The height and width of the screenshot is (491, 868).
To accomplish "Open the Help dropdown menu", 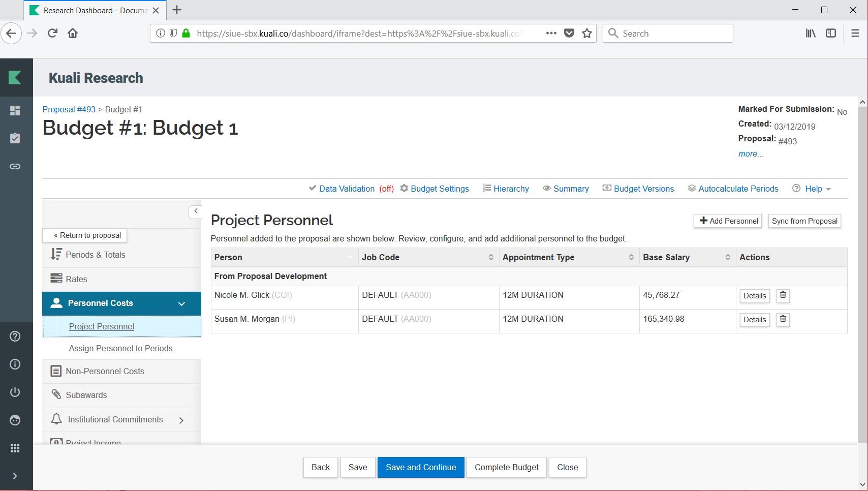I will click(813, 189).
